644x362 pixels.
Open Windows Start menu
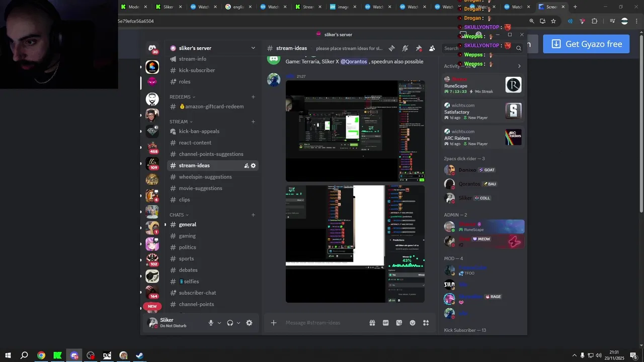coord(8,355)
